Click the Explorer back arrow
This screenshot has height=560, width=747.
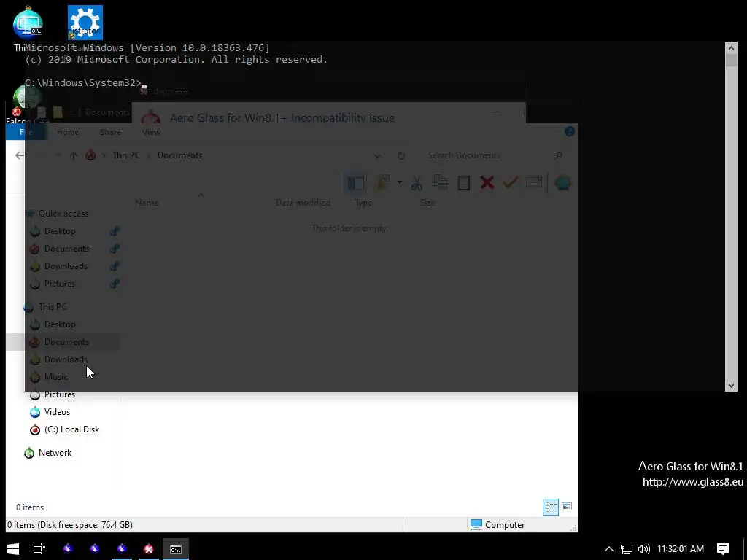20,155
